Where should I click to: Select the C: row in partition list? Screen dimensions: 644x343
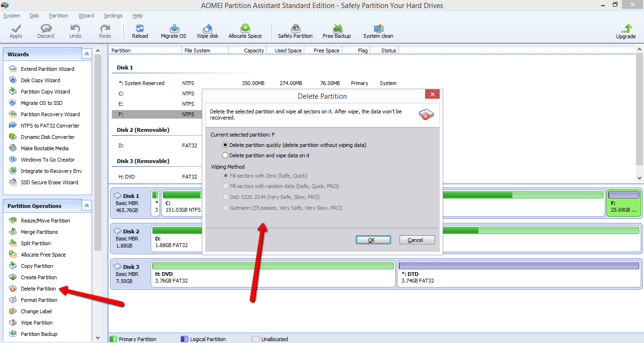[157, 94]
